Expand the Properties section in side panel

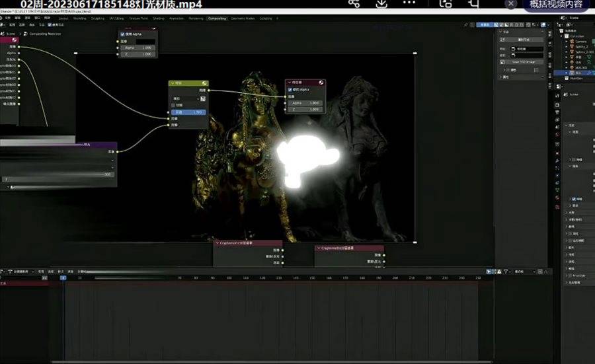pyautogui.click(x=500, y=77)
